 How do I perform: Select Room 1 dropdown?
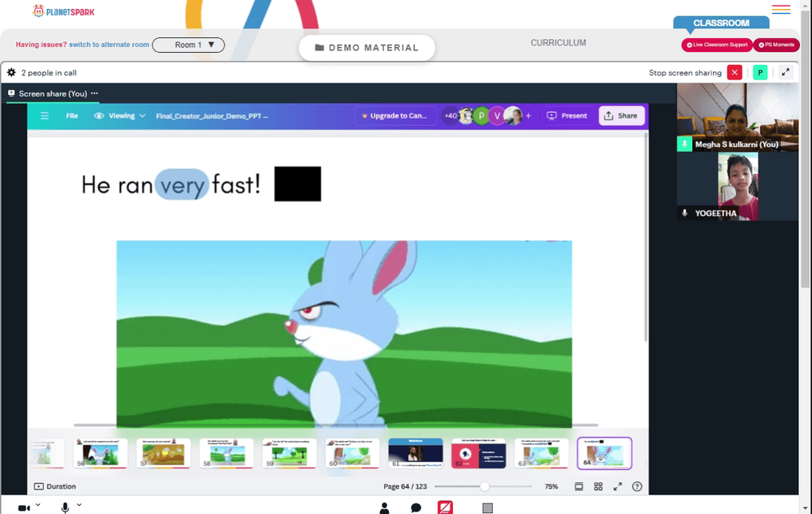point(188,45)
